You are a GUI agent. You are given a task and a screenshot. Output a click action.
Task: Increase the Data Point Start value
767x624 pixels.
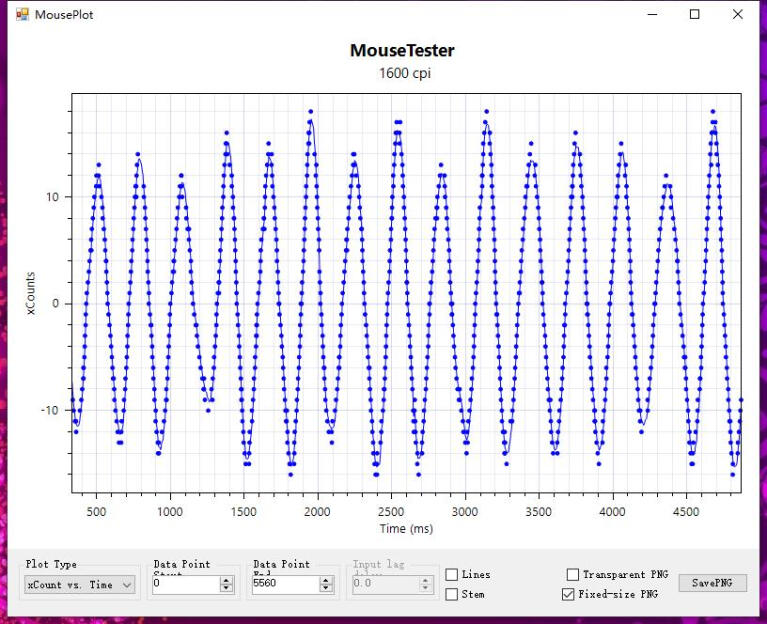227,581
